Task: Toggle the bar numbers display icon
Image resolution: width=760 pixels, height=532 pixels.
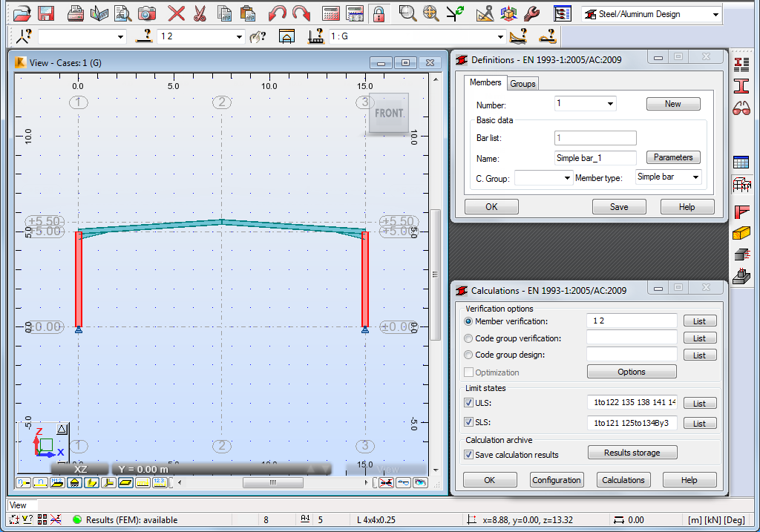Action: tap(40, 482)
